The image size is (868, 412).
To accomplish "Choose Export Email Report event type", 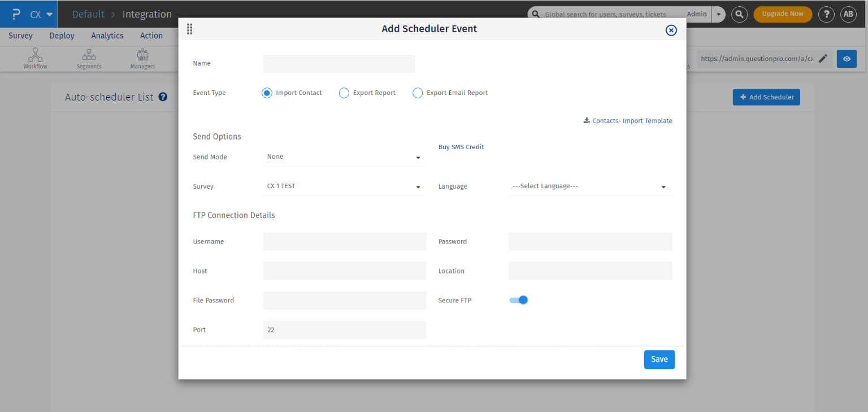I will pyautogui.click(x=417, y=93).
